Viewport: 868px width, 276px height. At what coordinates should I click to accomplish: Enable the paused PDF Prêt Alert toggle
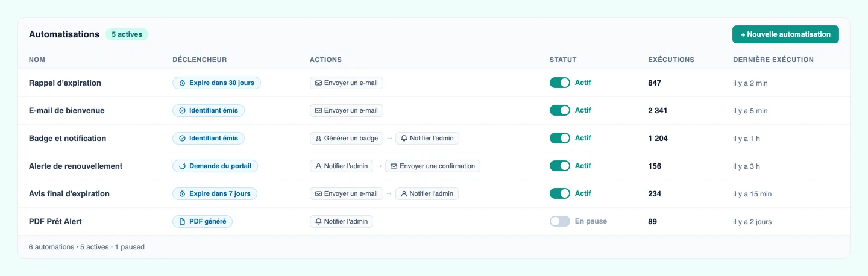559,221
